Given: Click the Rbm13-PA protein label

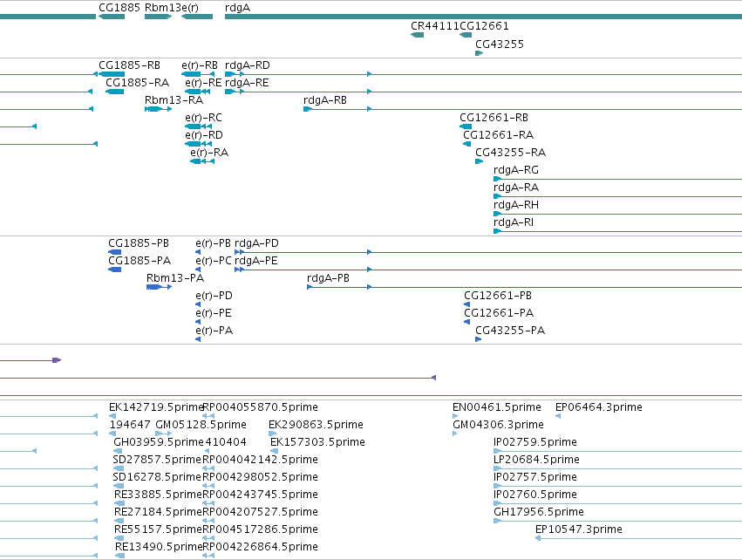Looking at the screenshot, I should (175, 278).
